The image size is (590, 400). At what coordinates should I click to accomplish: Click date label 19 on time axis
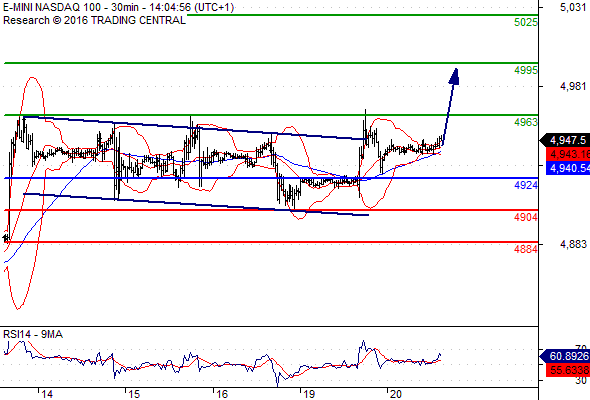(309, 394)
